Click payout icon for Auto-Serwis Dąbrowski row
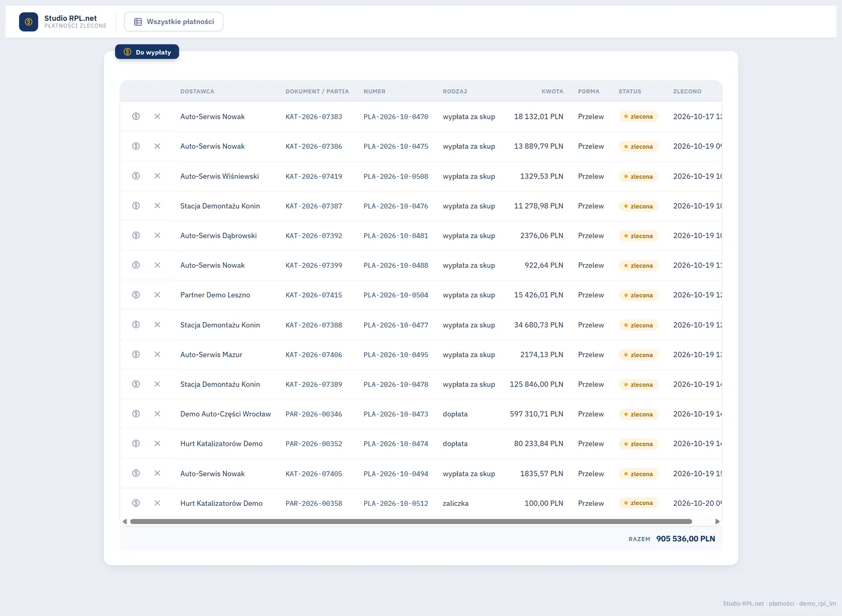This screenshot has height=616, width=842. [x=136, y=236]
